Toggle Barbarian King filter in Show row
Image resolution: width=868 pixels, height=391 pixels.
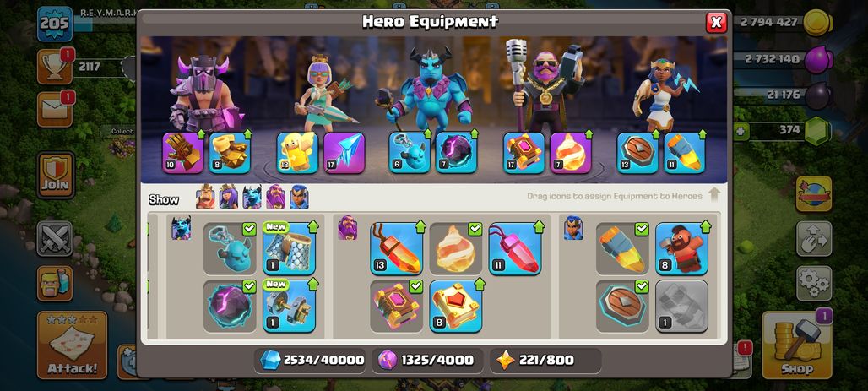205,197
